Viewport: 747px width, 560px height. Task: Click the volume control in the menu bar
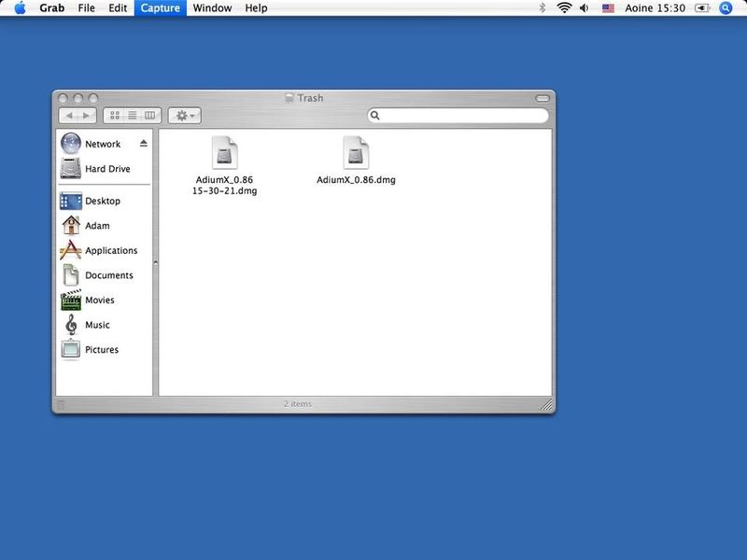point(585,8)
